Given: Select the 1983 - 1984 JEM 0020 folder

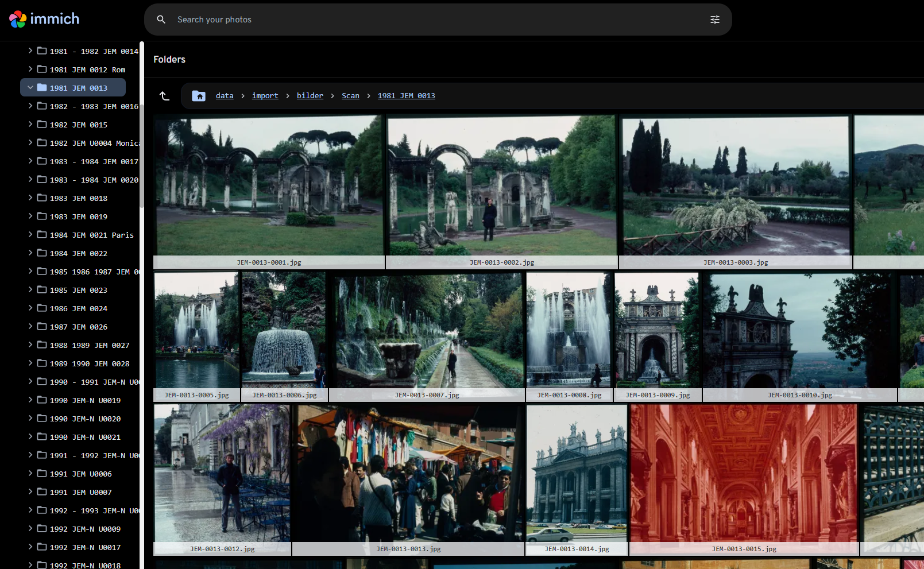Looking at the screenshot, I should click(x=94, y=180).
